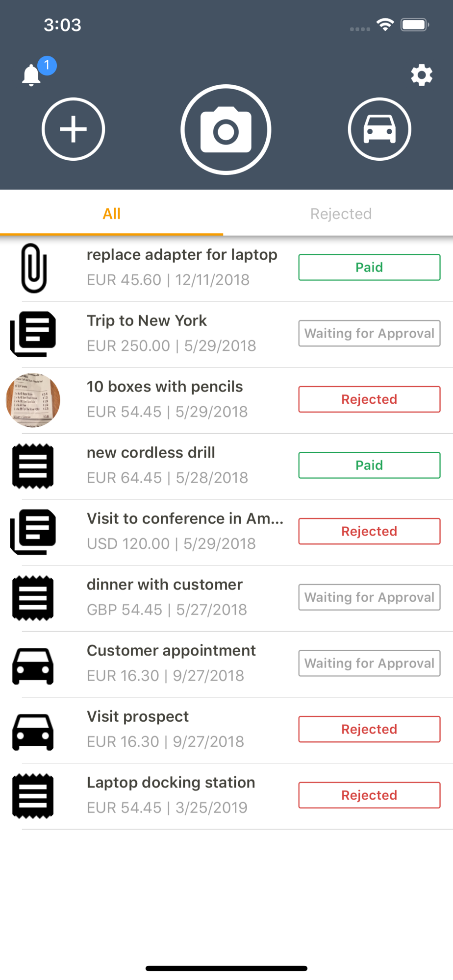Tap the plus icon to add expense
The image size is (453, 980).
tap(74, 129)
